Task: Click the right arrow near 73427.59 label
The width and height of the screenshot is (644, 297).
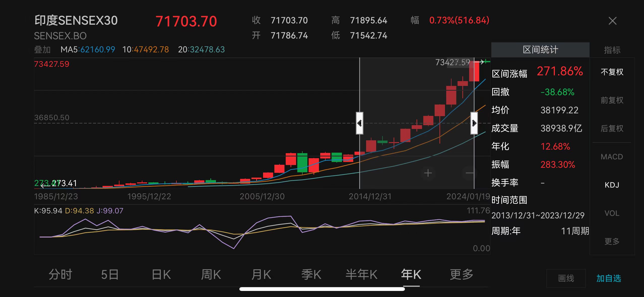Action: click(x=481, y=62)
